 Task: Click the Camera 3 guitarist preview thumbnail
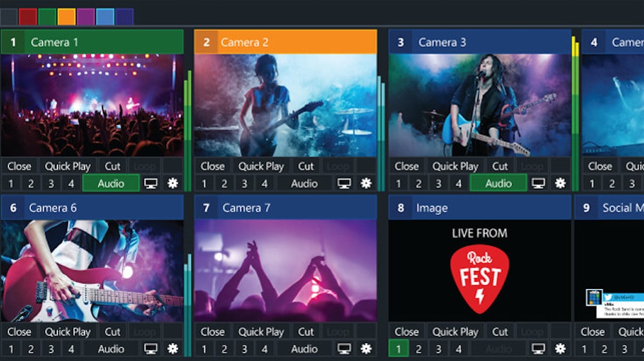[480, 105]
